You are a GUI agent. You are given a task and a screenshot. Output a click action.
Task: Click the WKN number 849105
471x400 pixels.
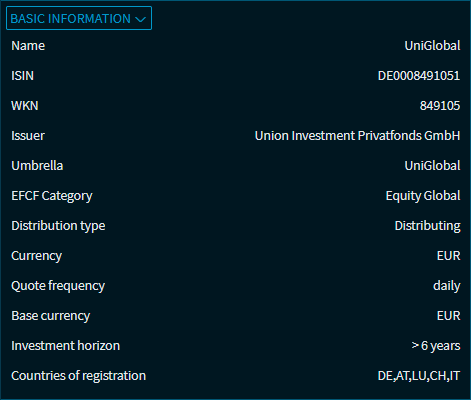(440, 106)
